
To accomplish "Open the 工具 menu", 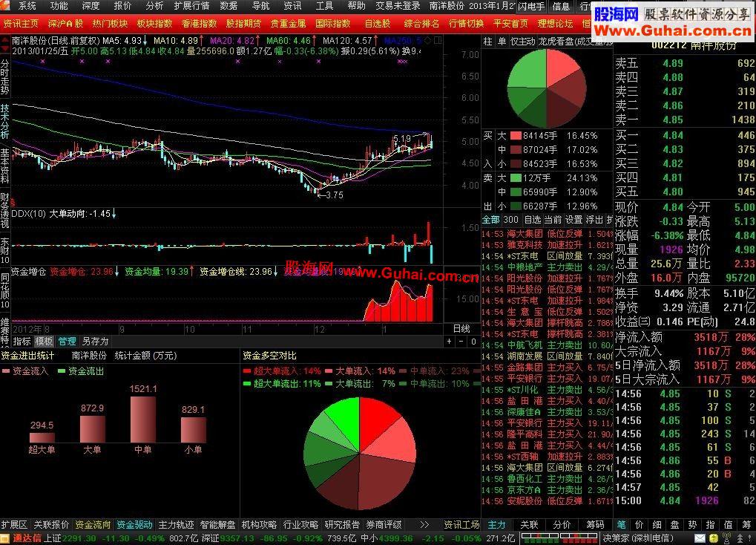I will click(324, 6).
